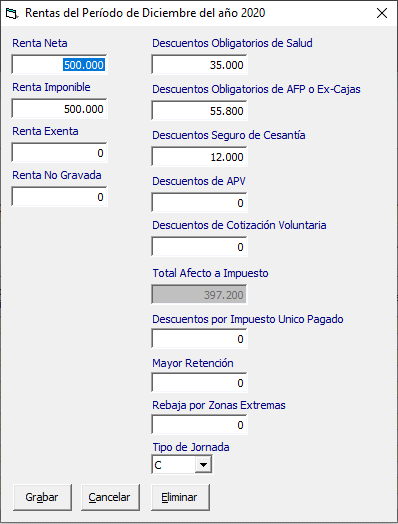
Task: Expand the Tipo de Jornada dropdown arrow
Action: pos(203,465)
